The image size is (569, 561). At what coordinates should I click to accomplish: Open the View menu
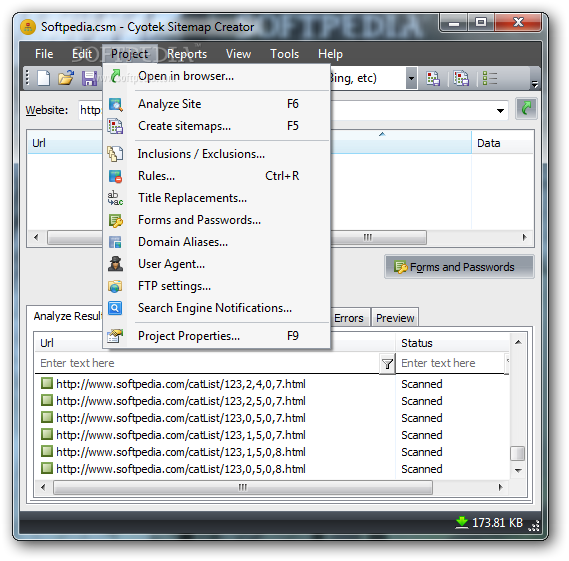point(238,54)
